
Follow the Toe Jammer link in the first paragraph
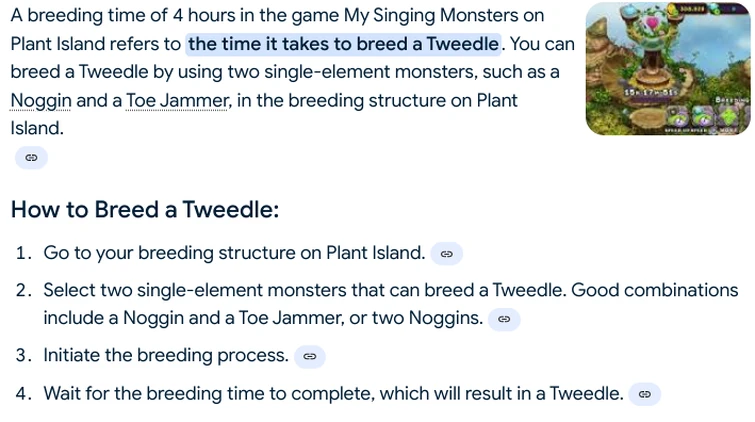[x=176, y=101]
